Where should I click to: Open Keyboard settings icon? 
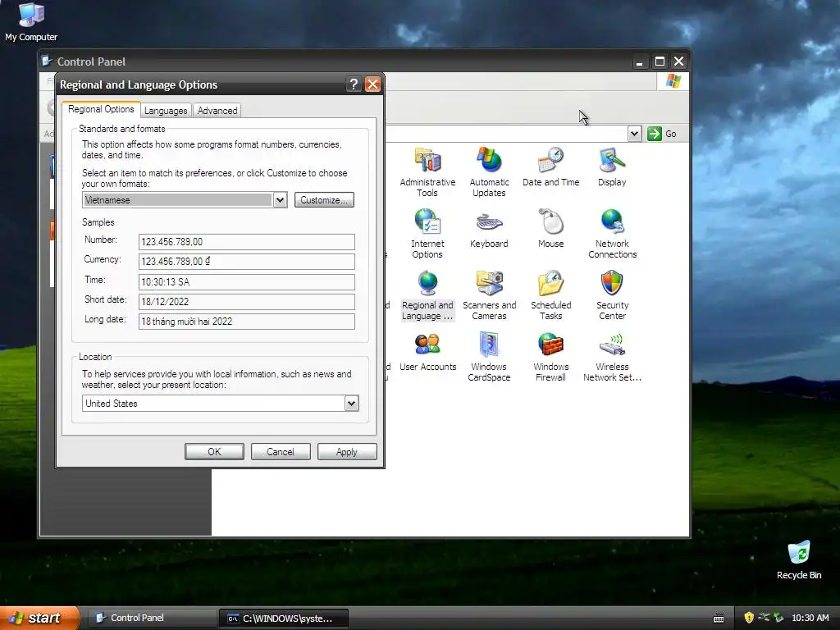[x=489, y=229]
